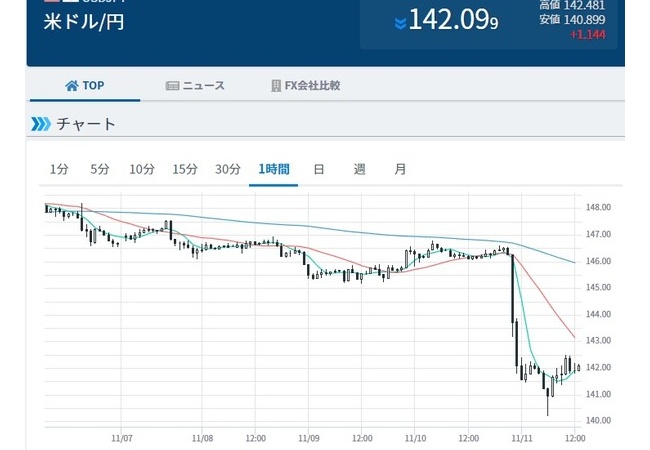Viewport: 650px width, 450px height.
Task: Click the active 1時間 timeframe
Action: click(x=274, y=169)
